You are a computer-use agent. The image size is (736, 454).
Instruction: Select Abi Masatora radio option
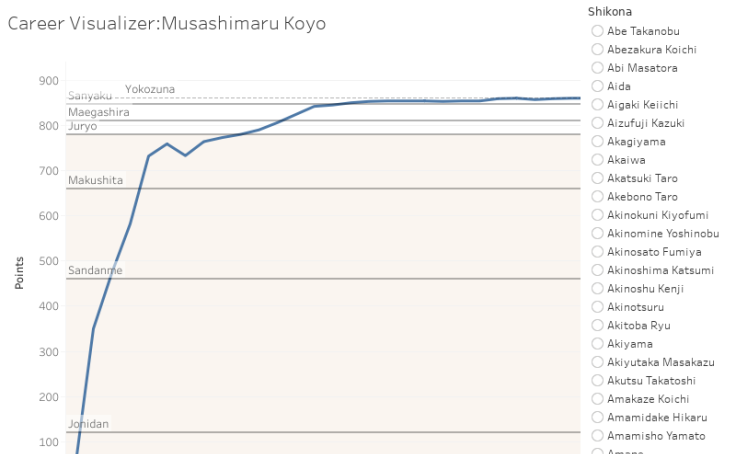[598, 68]
